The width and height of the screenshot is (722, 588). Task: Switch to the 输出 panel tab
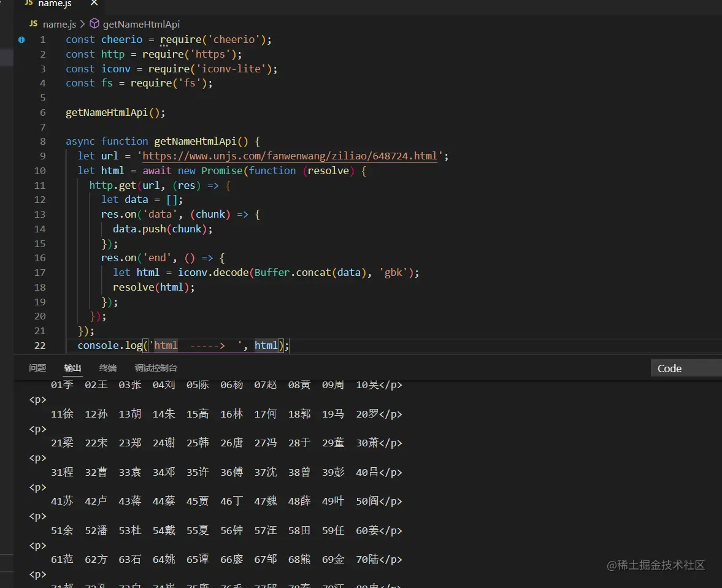(x=72, y=368)
